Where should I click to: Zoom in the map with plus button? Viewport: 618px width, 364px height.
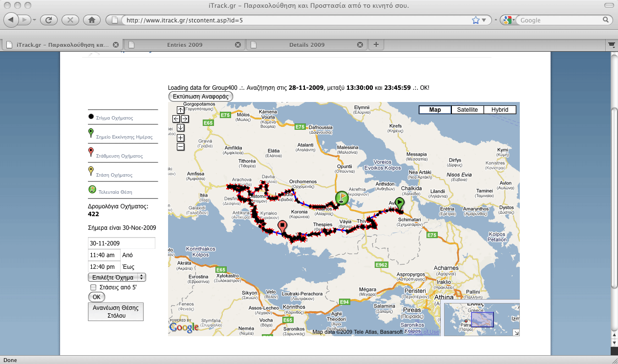[x=180, y=138]
